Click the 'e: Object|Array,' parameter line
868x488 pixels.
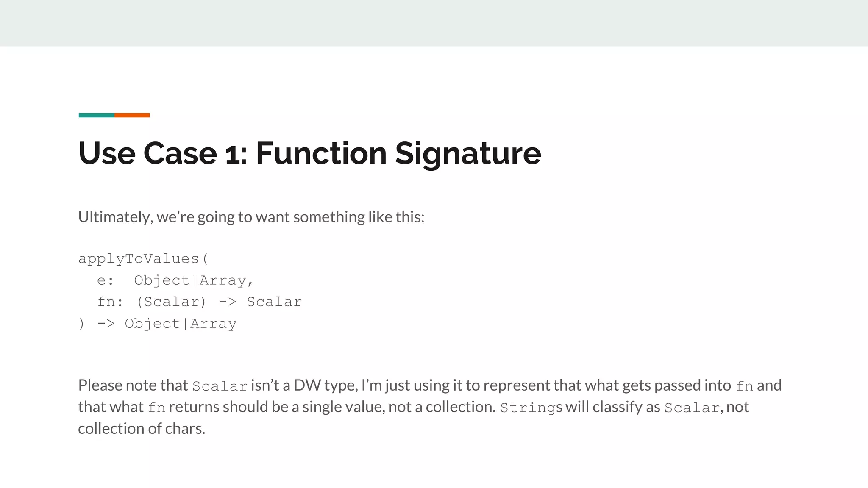pyautogui.click(x=175, y=280)
